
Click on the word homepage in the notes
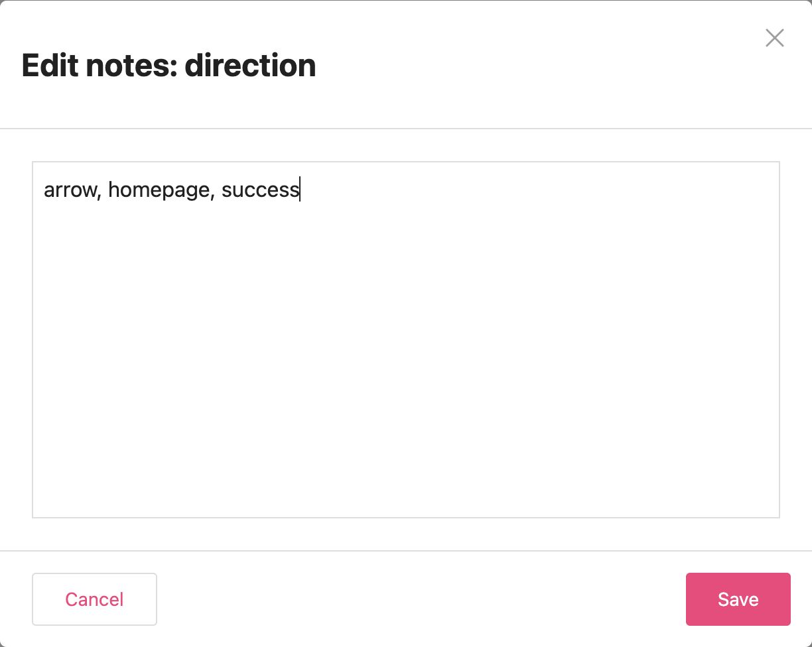[x=158, y=190]
